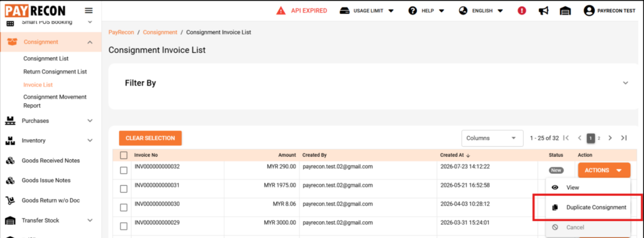Expand the Filter By panel chevron

[x=626, y=83]
